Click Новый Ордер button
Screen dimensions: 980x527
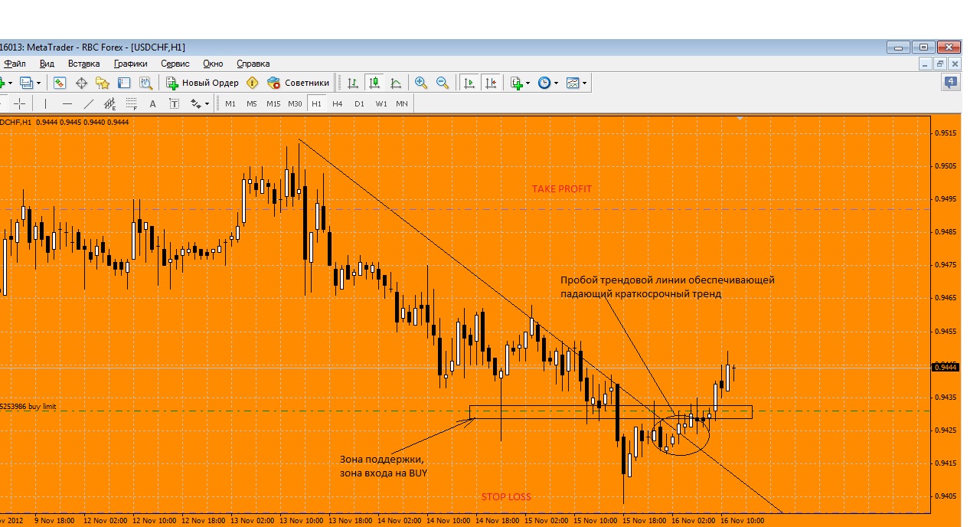(202, 83)
